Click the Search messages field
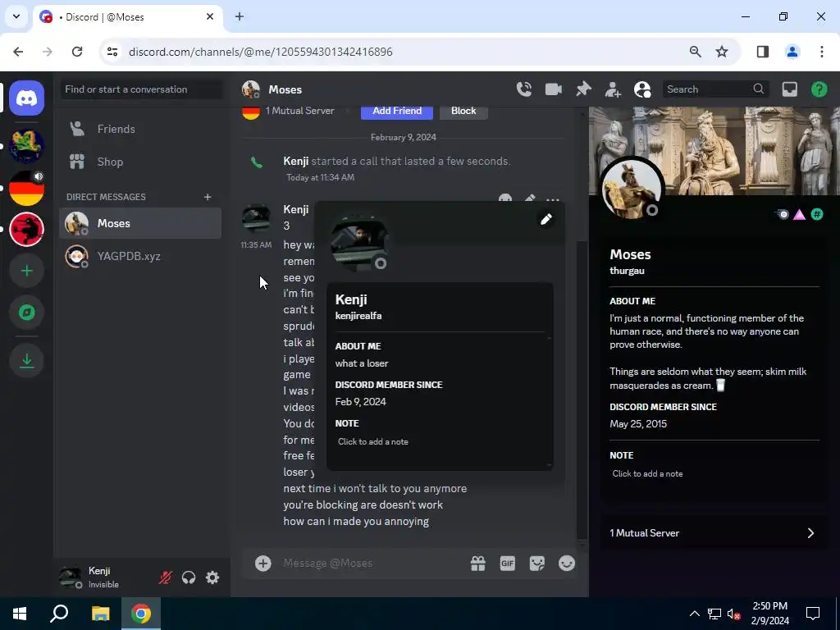The height and width of the screenshot is (630, 840). pyautogui.click(x=715, y=89)
